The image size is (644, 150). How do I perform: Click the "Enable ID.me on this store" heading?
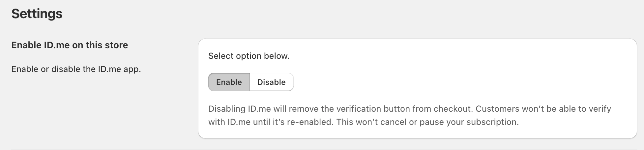[70, 45]
